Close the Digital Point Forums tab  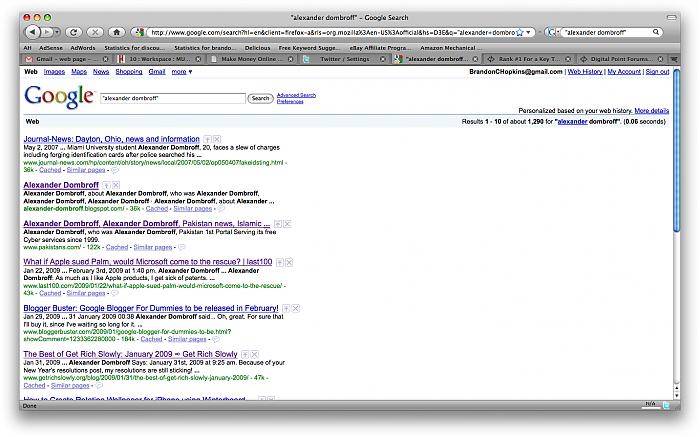point(660,59)
